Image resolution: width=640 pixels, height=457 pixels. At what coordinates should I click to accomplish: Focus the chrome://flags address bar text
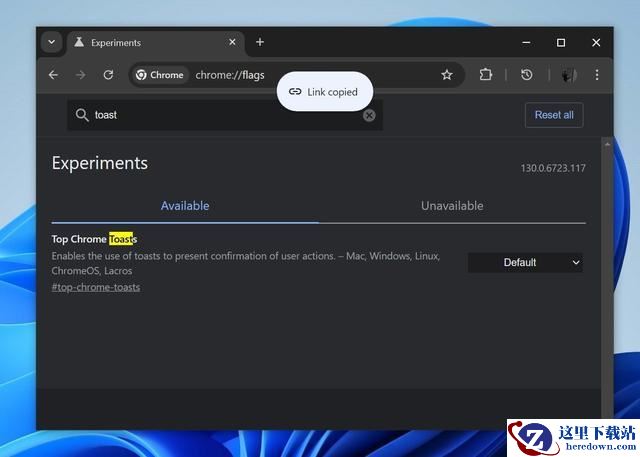point(230,75)
